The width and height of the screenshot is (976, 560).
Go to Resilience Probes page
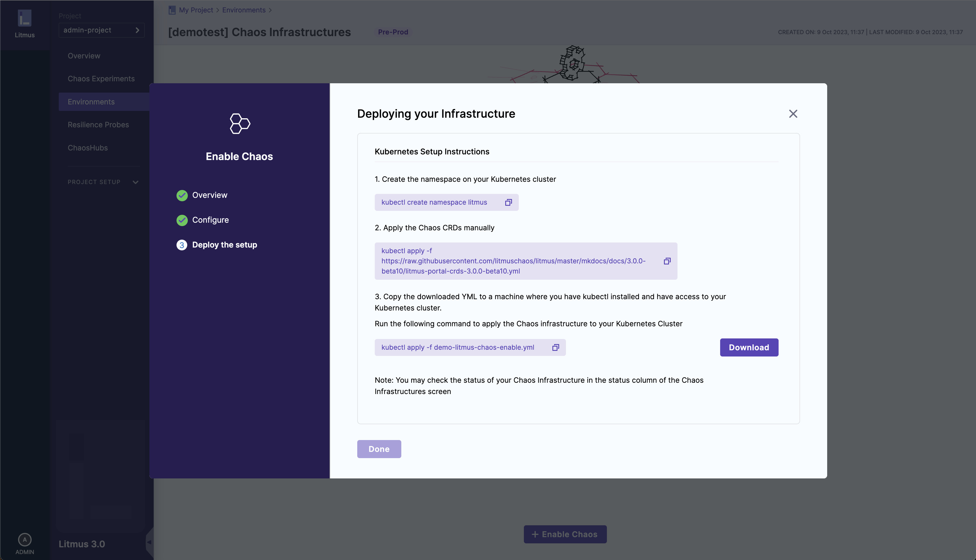click(98, 124)
